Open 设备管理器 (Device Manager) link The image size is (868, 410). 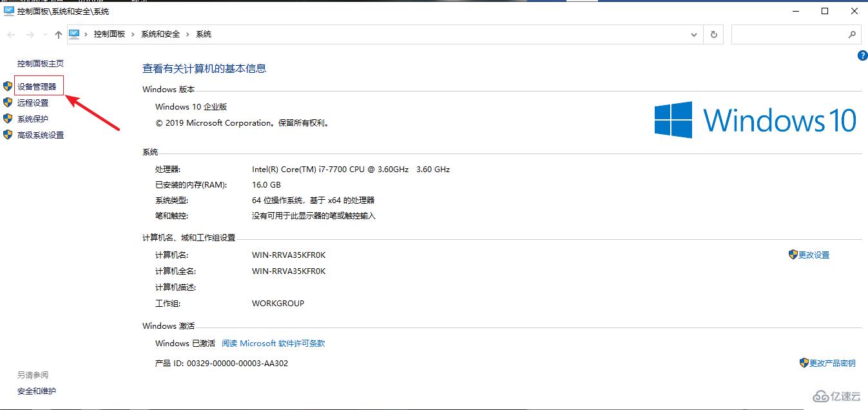(37, 86)
